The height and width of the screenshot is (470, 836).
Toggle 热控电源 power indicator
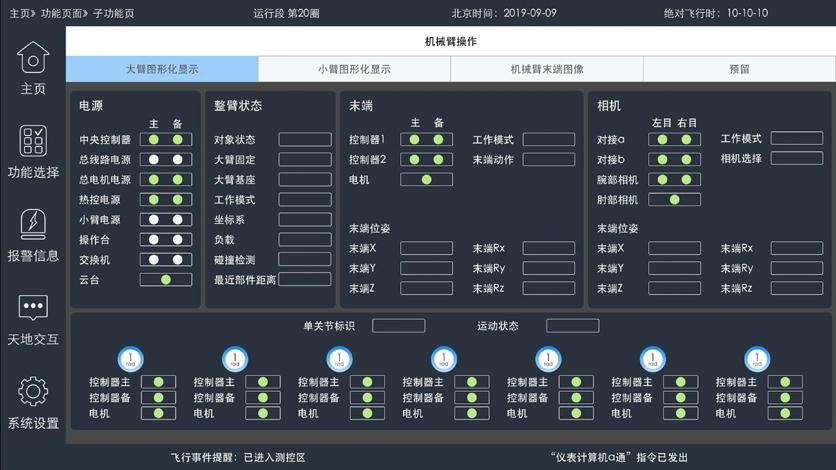click(x=166, y=200)
